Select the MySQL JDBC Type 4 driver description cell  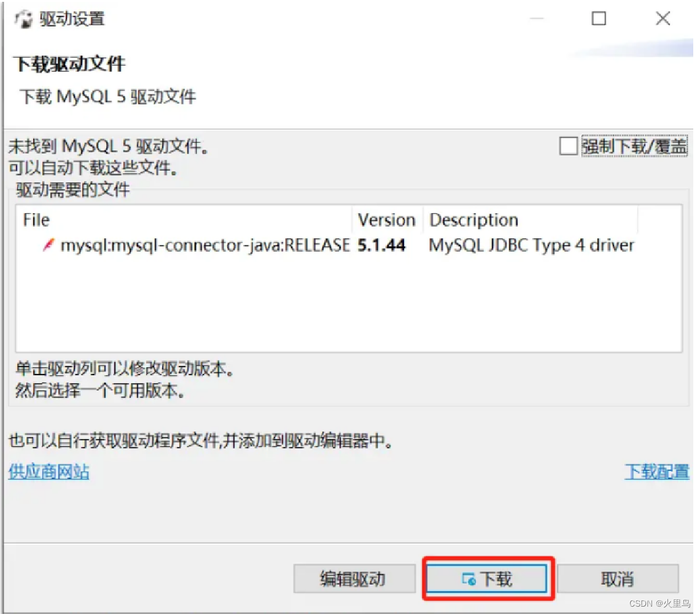pyautogui.click(x=531, y=245)
